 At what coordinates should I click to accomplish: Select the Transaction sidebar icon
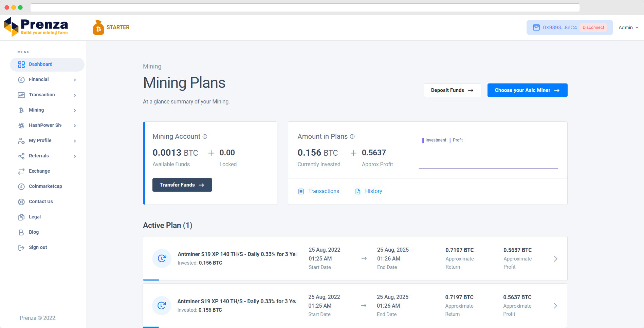[21, 95]
